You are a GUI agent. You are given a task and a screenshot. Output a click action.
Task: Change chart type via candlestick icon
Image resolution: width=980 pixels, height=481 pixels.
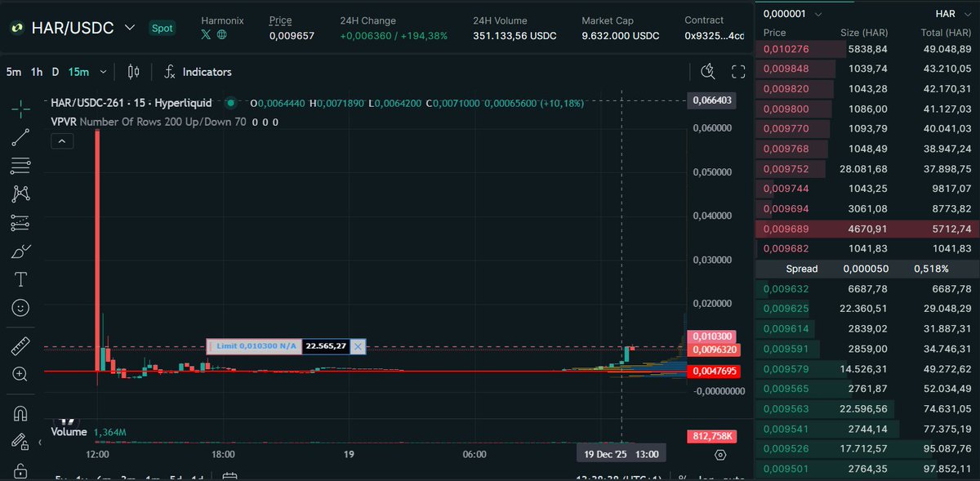coord(135,72)
